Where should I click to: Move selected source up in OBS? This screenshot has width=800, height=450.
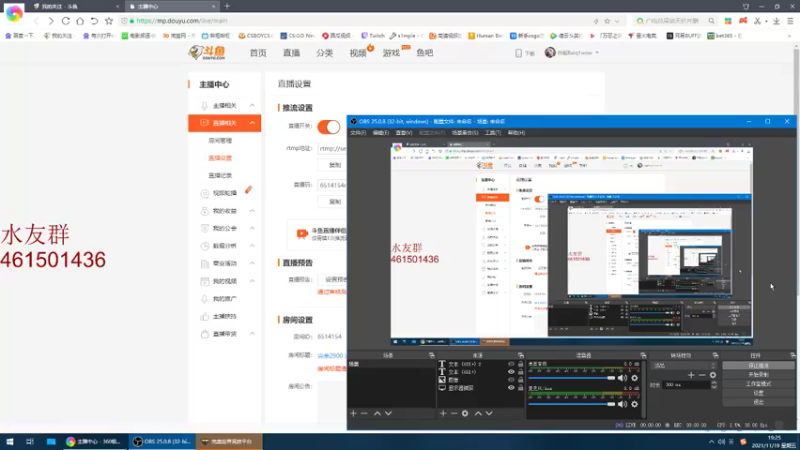tap(478, 413)
